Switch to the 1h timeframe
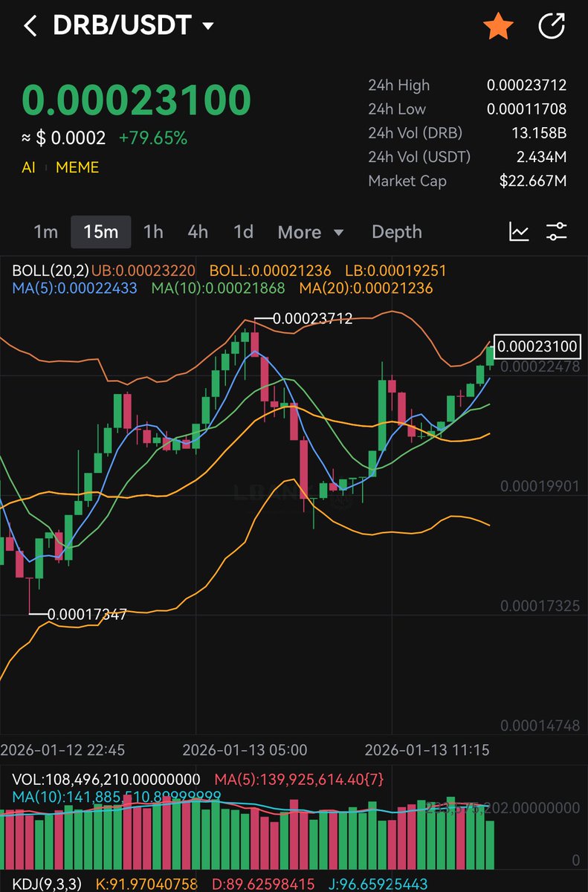This screenshot has width=588, height=892. pyautogui.click(x=153, y=232)
